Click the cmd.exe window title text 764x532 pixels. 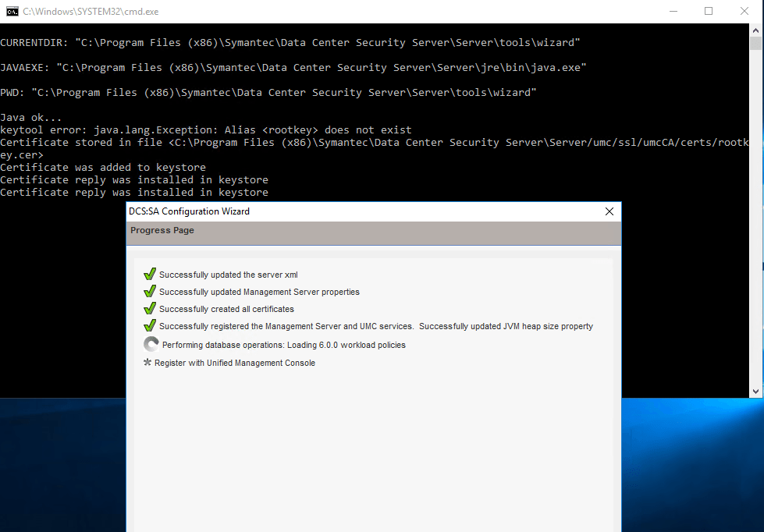[x=91, y=11]
